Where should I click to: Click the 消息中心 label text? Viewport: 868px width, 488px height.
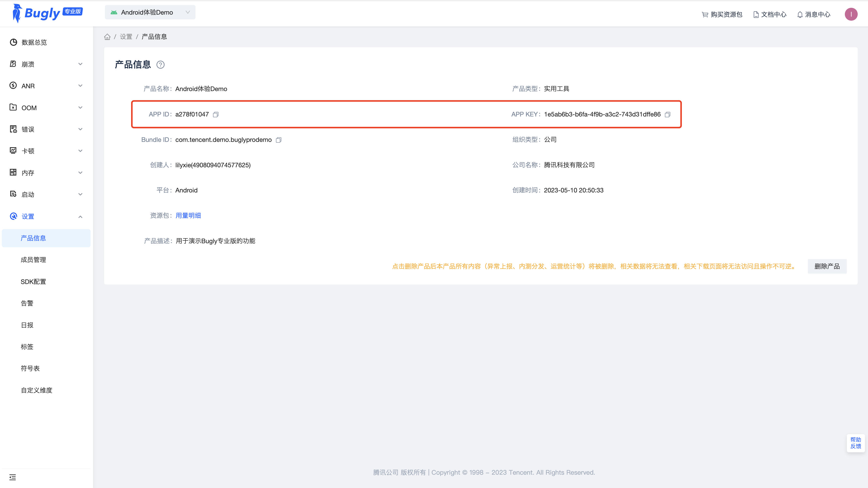(818, 15)
